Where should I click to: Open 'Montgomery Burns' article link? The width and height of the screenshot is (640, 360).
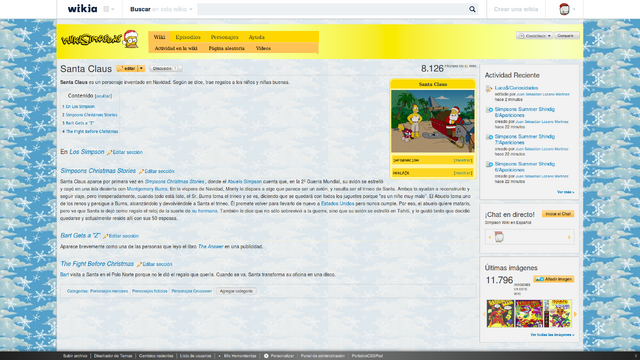click(147, 189)
